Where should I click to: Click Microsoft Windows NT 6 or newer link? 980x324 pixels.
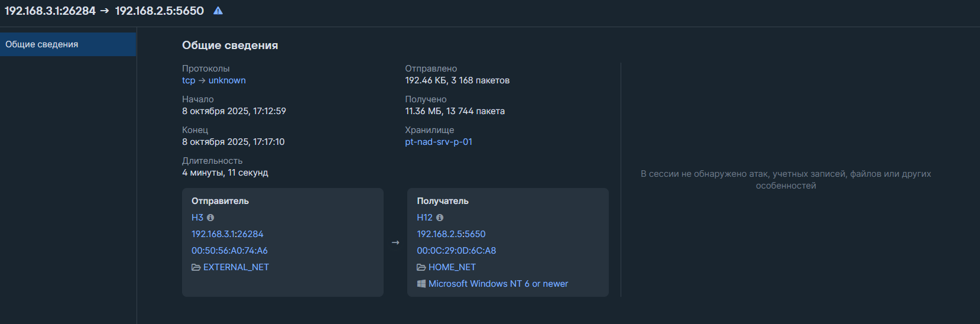498,284
